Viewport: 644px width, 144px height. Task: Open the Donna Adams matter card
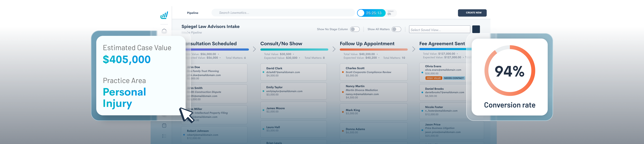pyautogui.click(x=373, y=131)
